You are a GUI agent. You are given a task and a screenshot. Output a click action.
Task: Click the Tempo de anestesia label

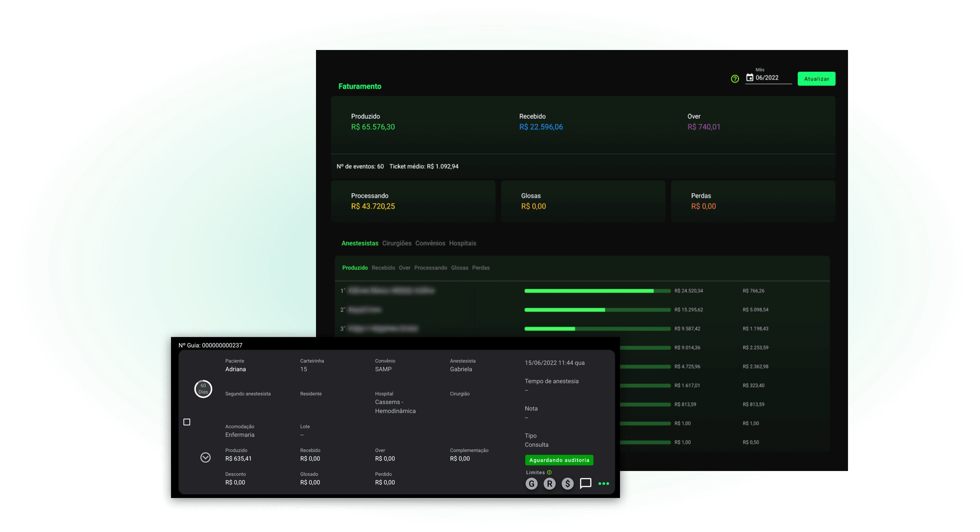[552, 381]
